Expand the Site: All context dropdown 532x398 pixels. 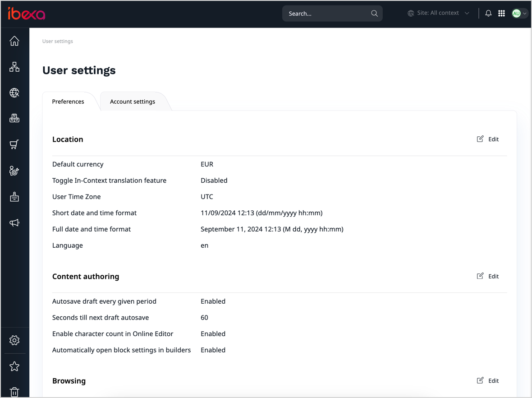click(438, 13)
